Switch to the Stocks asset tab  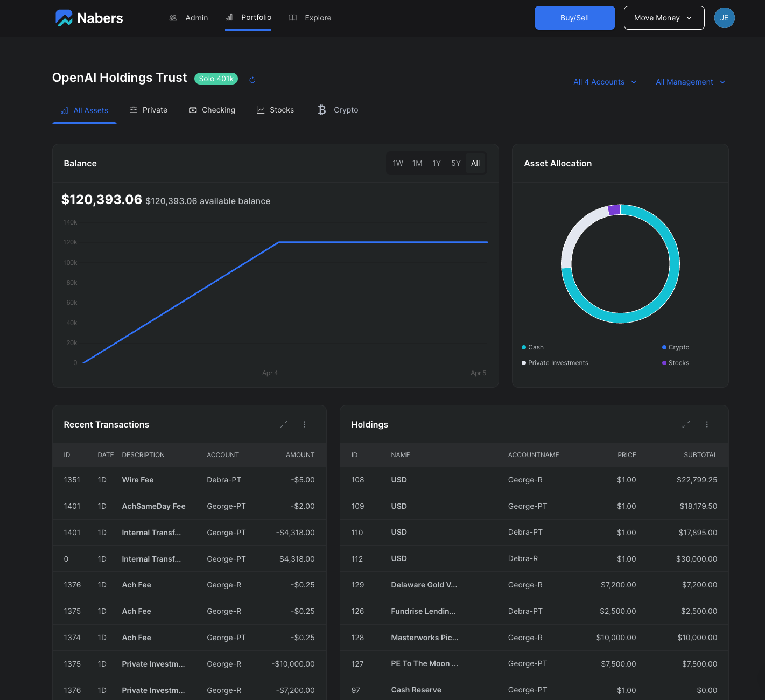point(275,110)
